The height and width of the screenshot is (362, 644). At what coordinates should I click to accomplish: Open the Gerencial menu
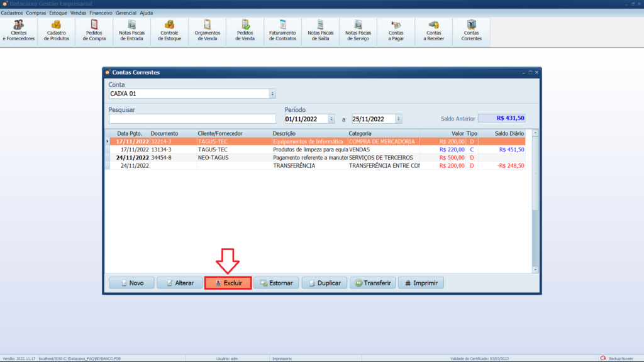tap(126, 13)
